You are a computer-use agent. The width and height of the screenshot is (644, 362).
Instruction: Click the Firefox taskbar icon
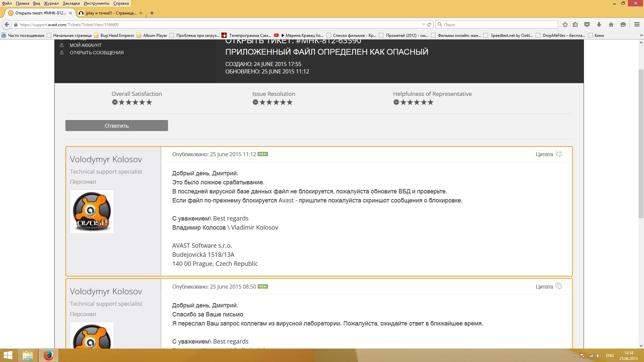coord(49,355)
